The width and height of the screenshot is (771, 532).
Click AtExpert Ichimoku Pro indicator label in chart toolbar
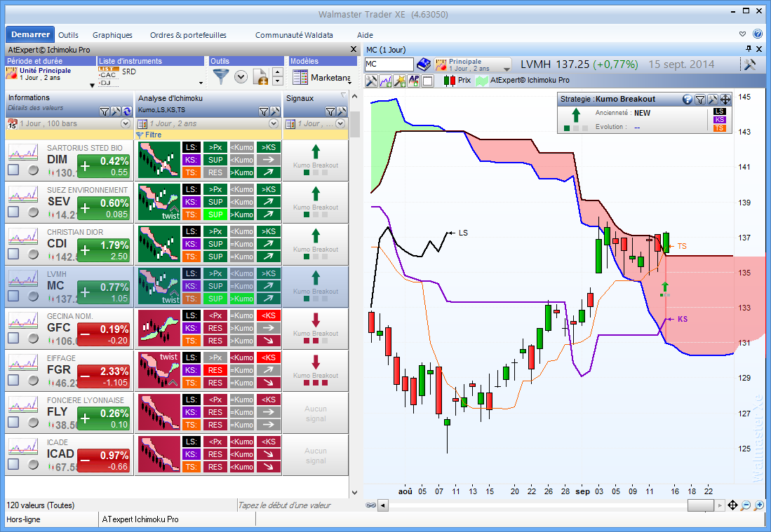click(x=530, y=80)
